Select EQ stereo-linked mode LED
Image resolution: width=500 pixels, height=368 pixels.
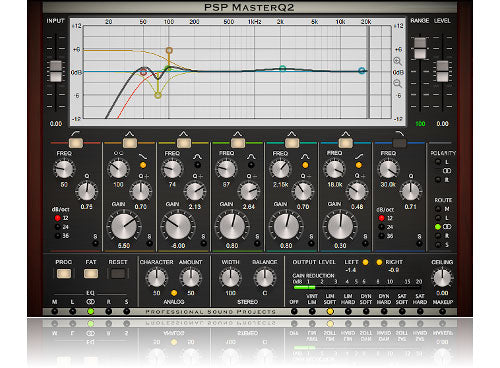[x=90, y=312]
